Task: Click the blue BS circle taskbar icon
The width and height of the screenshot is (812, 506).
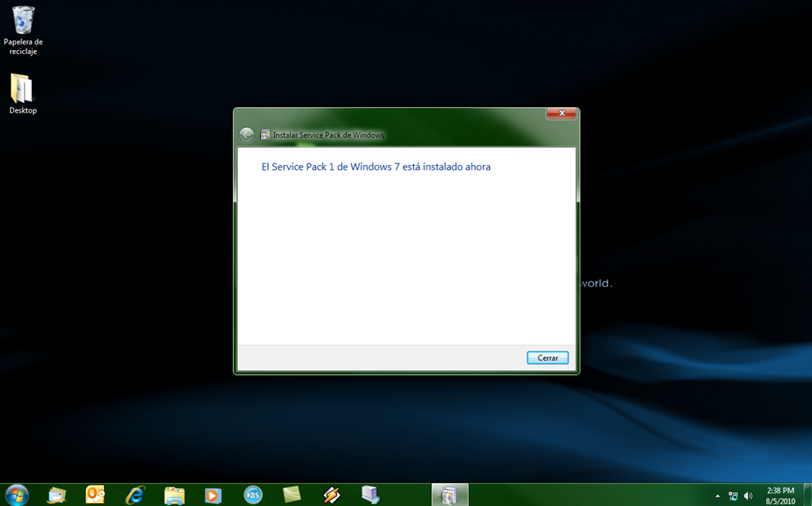Action: (x=253, y=495)
